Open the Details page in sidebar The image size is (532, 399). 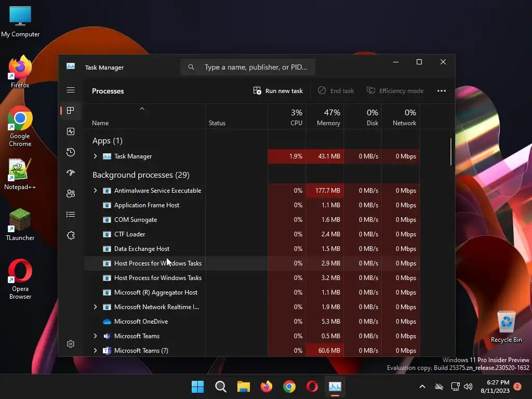click(71, 214)
